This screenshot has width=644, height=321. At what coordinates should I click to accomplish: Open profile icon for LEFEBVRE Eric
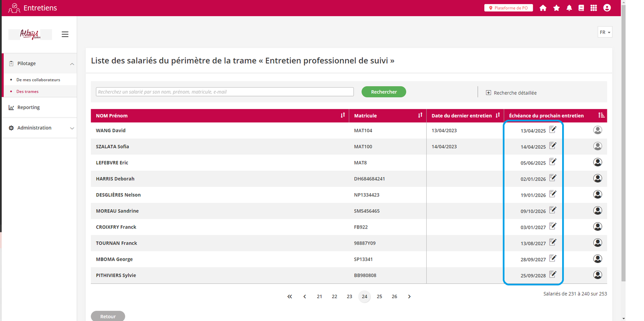tap(597, 162)
